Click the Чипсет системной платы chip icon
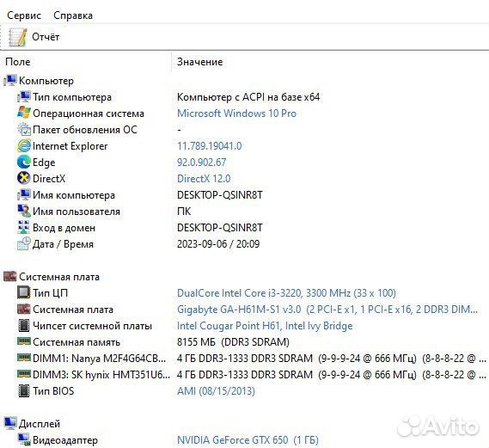 [x=24, y=325]
